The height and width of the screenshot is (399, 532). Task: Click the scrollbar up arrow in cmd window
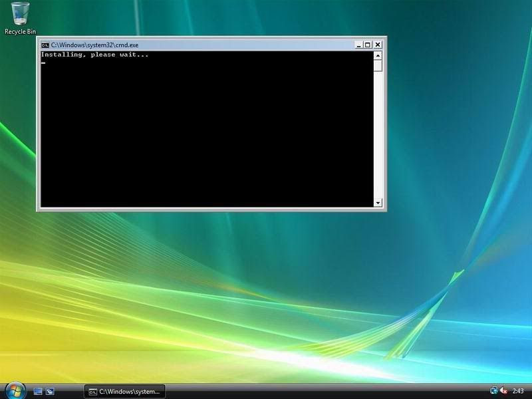point(378,56)
